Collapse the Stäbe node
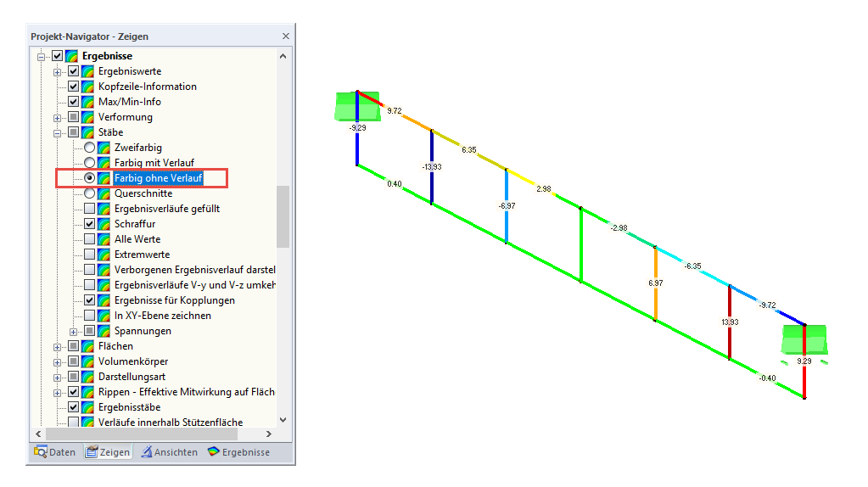 (x=57, y=133)
